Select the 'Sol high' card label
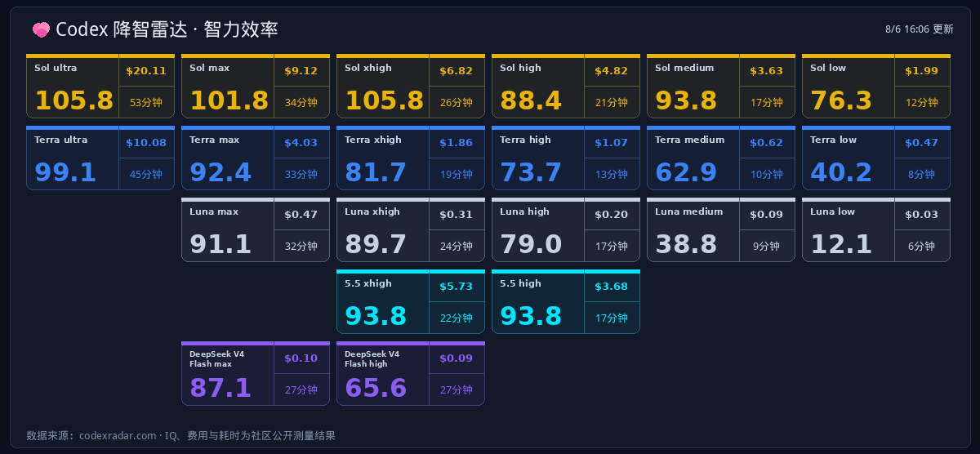Image resolution: width=980 pixels, height=454 pixels. [520, 68]
